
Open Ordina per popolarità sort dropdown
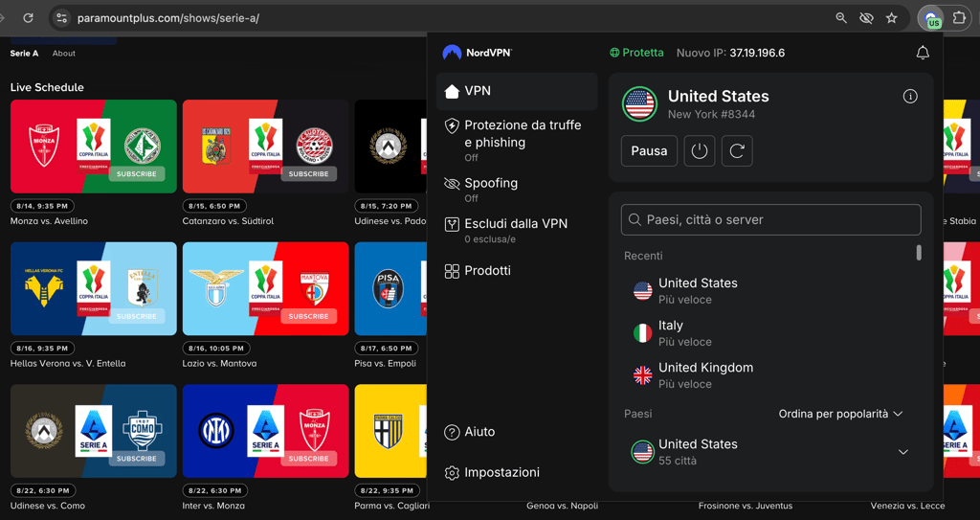[840, 414]
